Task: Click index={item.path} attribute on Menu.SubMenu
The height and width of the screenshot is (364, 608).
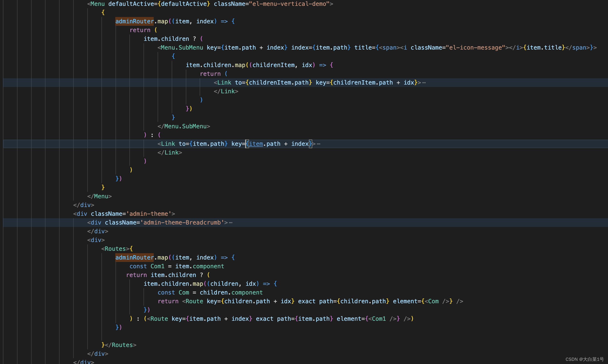Action: point(321,48)
